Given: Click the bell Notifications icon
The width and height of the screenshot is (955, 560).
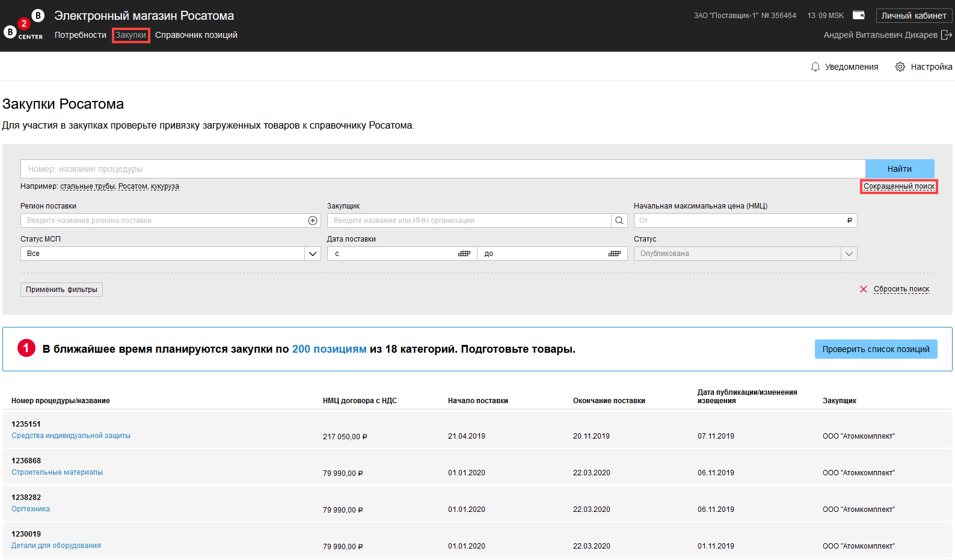Looking at the screenshot, I should click(815, 67).
